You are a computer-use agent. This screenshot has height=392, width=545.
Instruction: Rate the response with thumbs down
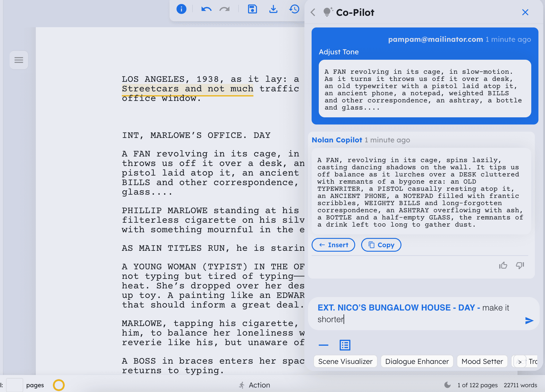(x=520, y=265)
